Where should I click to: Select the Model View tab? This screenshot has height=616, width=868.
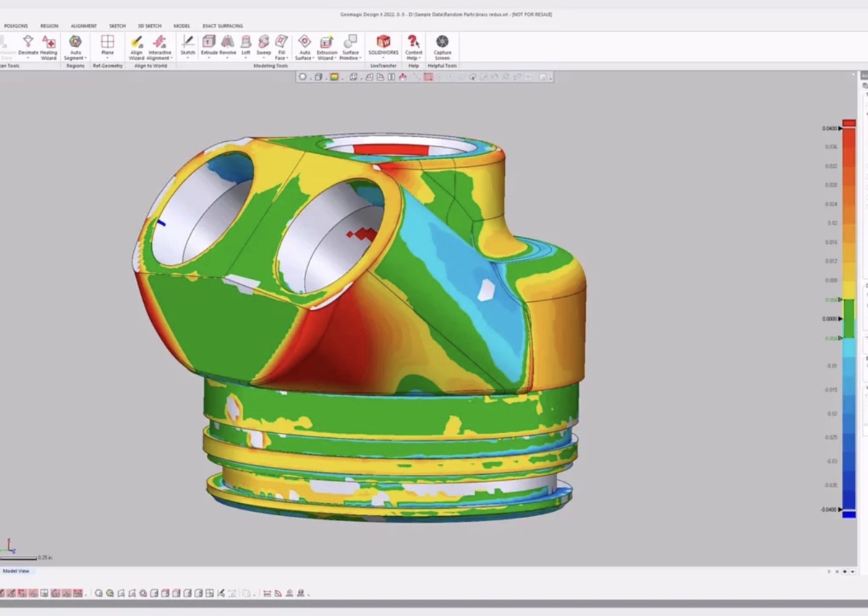(16, 571)
